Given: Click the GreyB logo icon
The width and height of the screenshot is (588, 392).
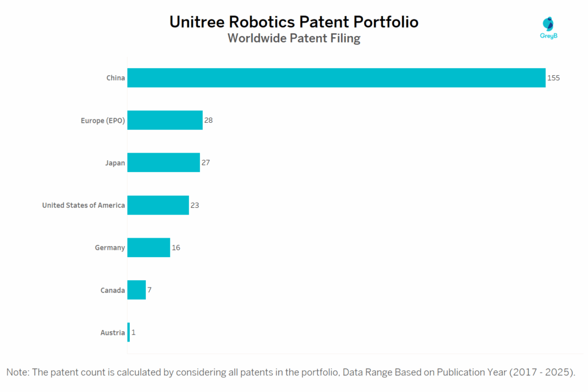Looking at the screenshot, I should point(549,25).
